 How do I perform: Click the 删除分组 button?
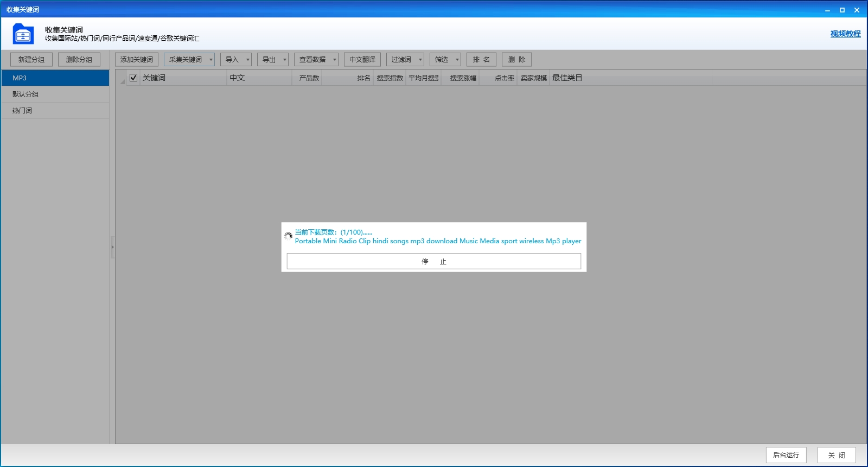(79, 60)
